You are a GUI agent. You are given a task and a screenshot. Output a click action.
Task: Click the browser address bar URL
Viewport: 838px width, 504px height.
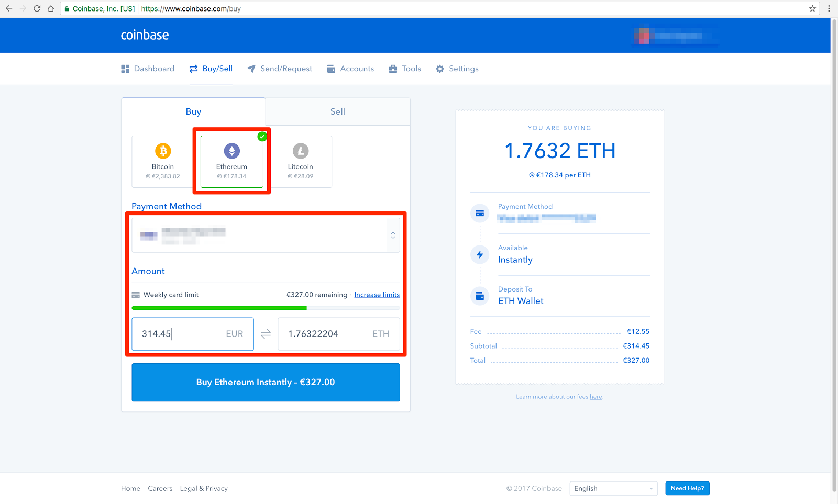[x=191, y=8]
